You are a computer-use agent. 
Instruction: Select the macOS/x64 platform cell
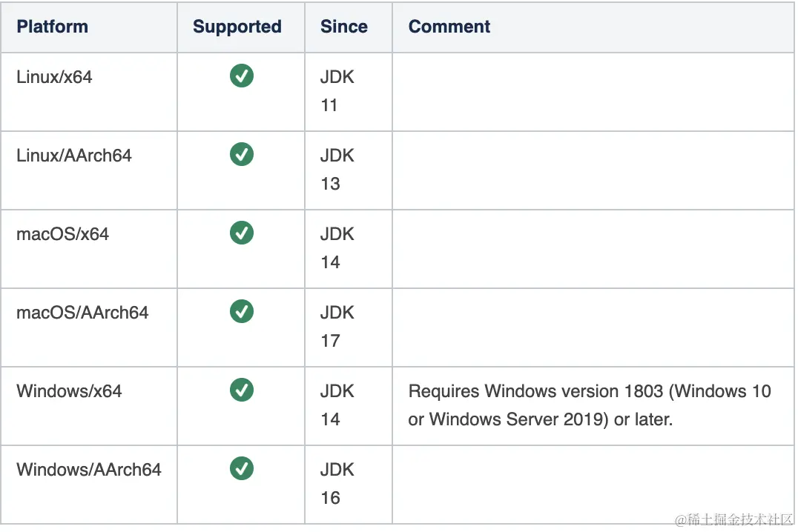click(62, 234)
